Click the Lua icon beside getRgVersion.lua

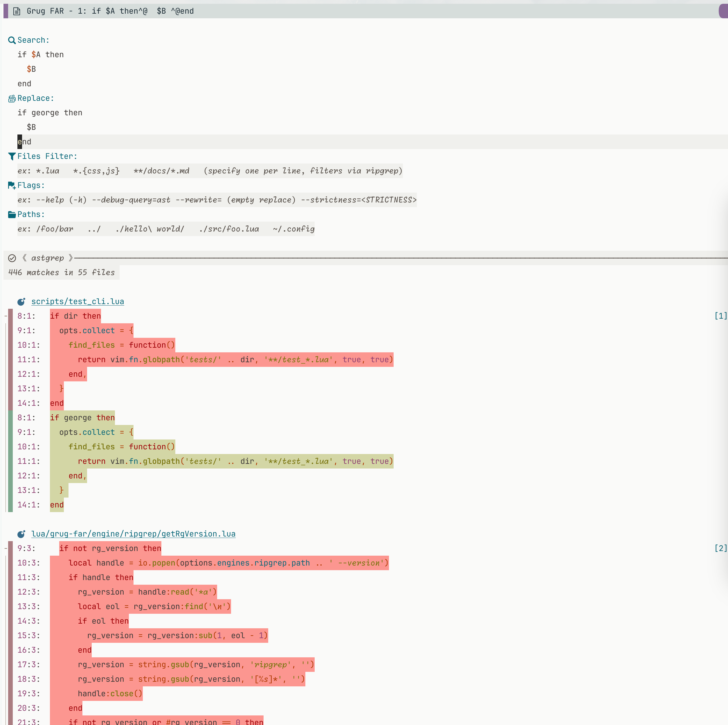[21, 534]
